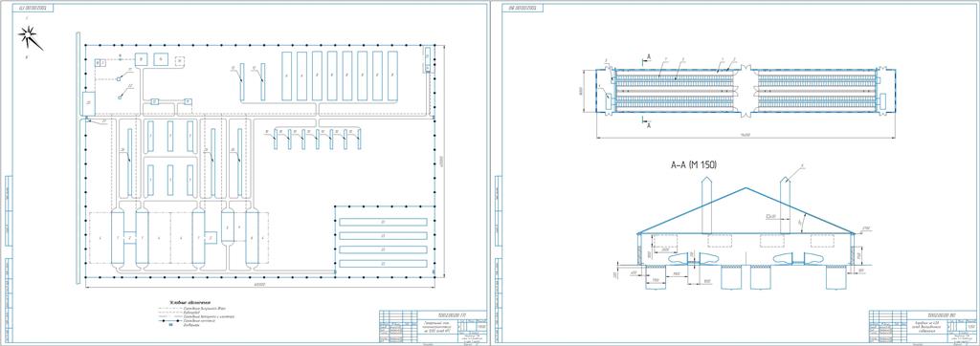Select the bottom long building in the fenced enclosure
Viewport: 980px width, 346px height.
(383, 265)
